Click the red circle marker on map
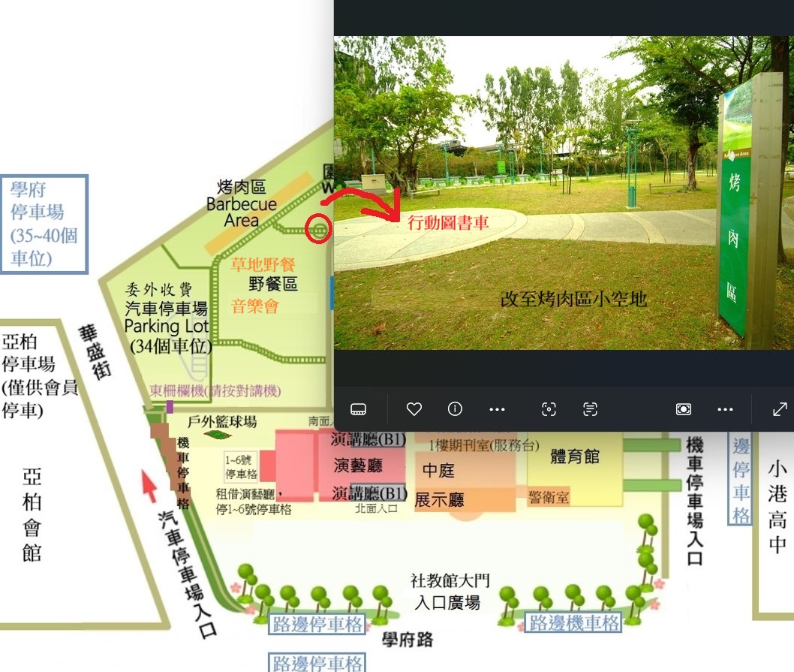Viewport: 794px width, 672px height. (320, 229)
